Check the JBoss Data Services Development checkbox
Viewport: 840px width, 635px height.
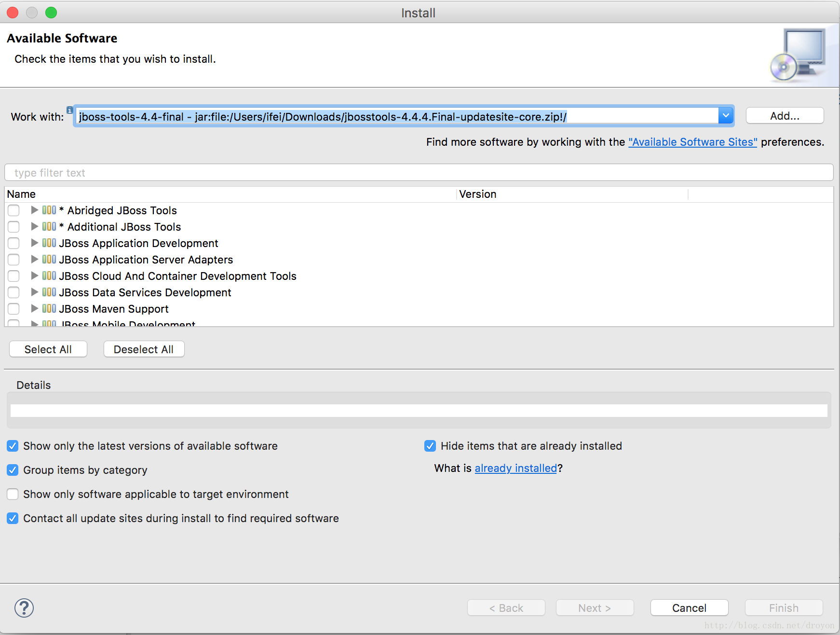tap(14, 292)
